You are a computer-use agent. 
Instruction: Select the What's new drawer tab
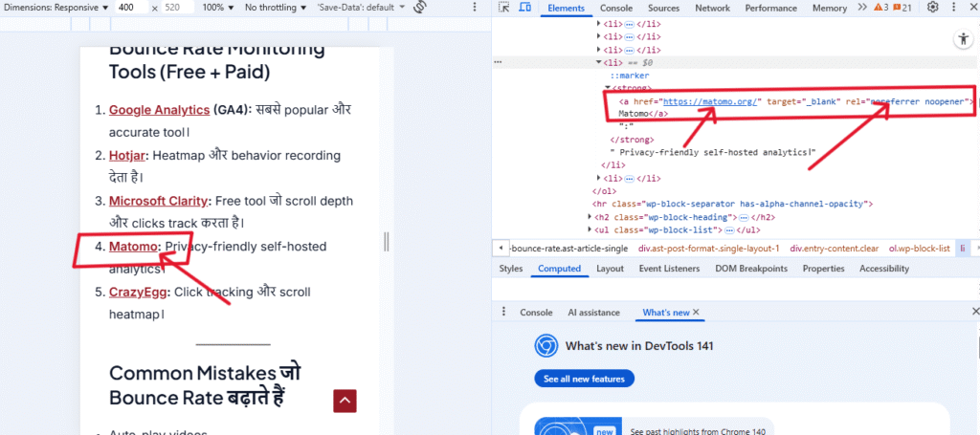666,312
